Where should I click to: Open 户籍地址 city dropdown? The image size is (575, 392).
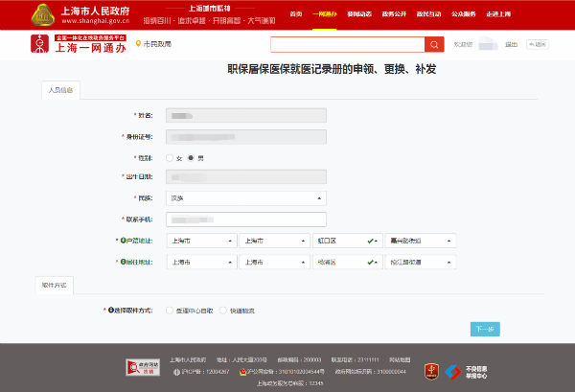pyautogui.click(x=275, y=241)
